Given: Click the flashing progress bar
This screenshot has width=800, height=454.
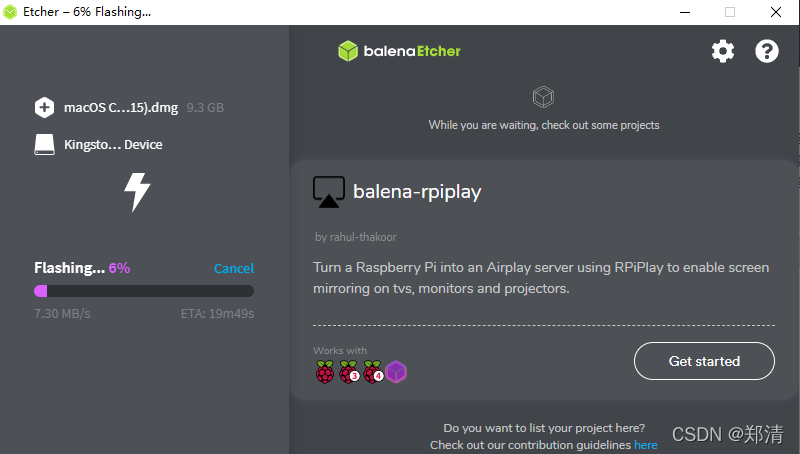Looking at the screenshot, I should [144, 291].
